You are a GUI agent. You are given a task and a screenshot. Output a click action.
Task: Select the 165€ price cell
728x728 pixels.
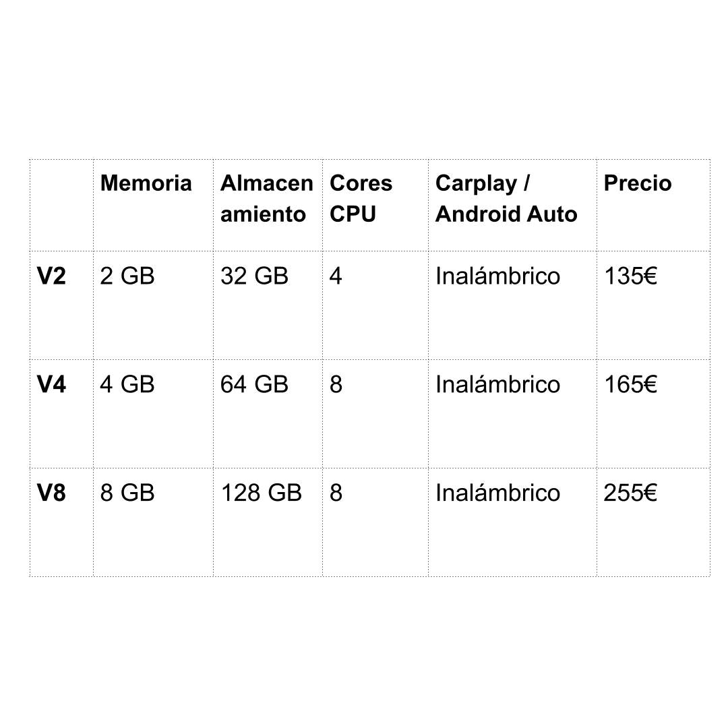click(630, 385)
